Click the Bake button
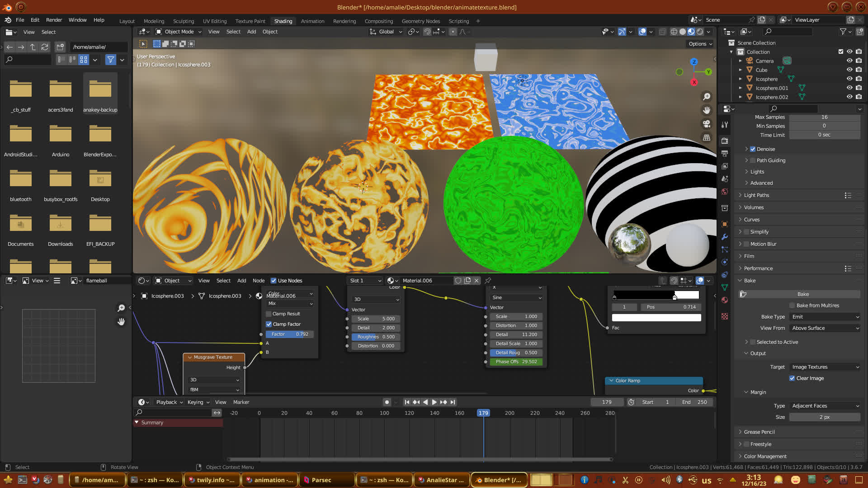 click(803, 294)
